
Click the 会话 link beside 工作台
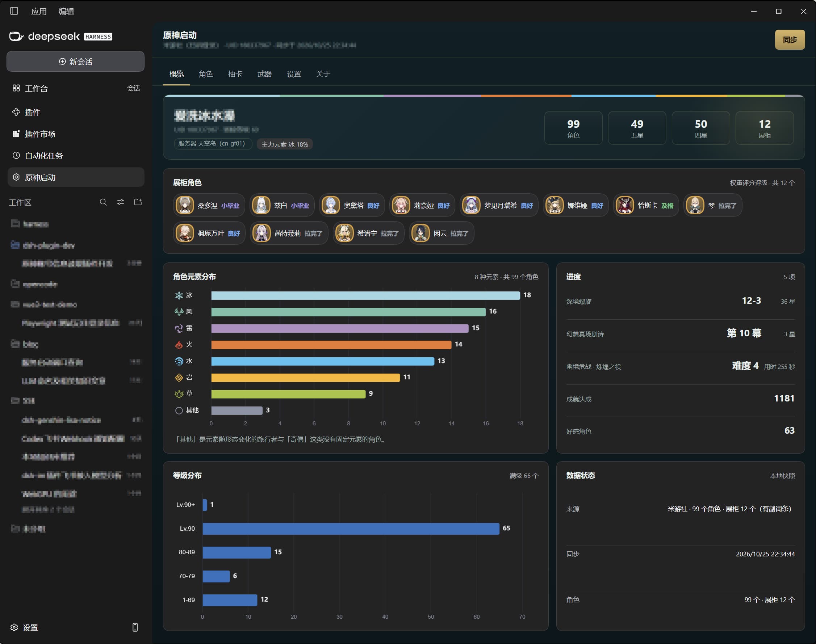tap(133, 88)
